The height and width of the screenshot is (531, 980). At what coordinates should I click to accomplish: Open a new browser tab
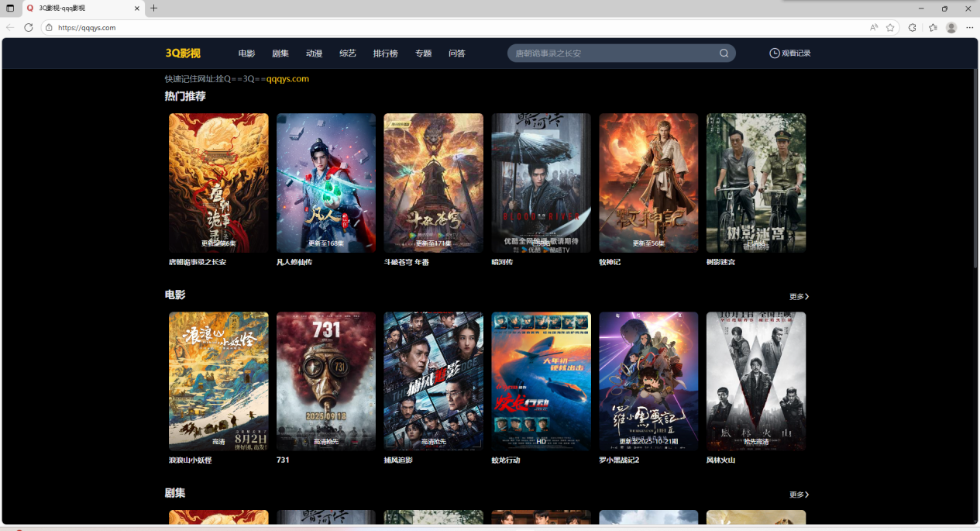tap(153, 8)
